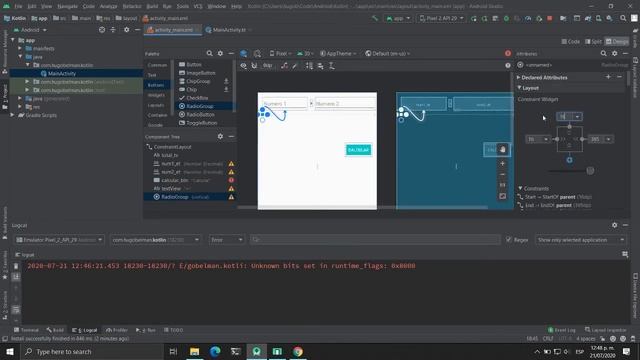Click the CALCULAR button in design preview
The height and width of the screenshot is (360, 640).
[358, 150]
